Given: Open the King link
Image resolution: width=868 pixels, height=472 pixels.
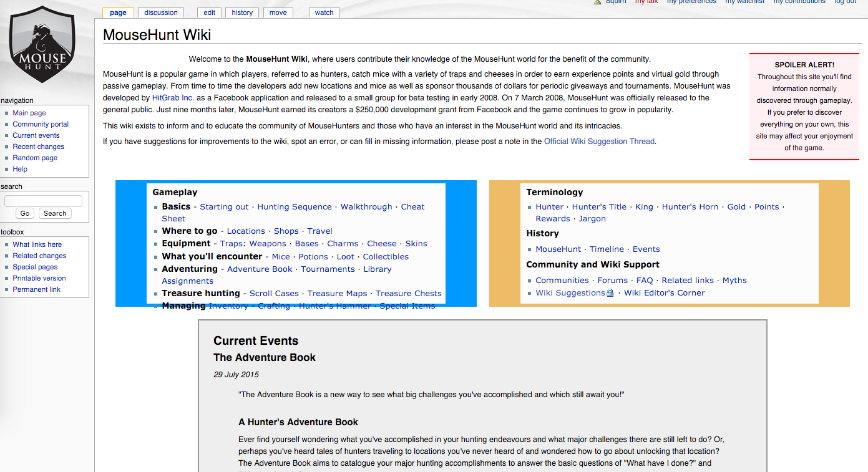Looking at the screenshot, I should click(644, 207).
